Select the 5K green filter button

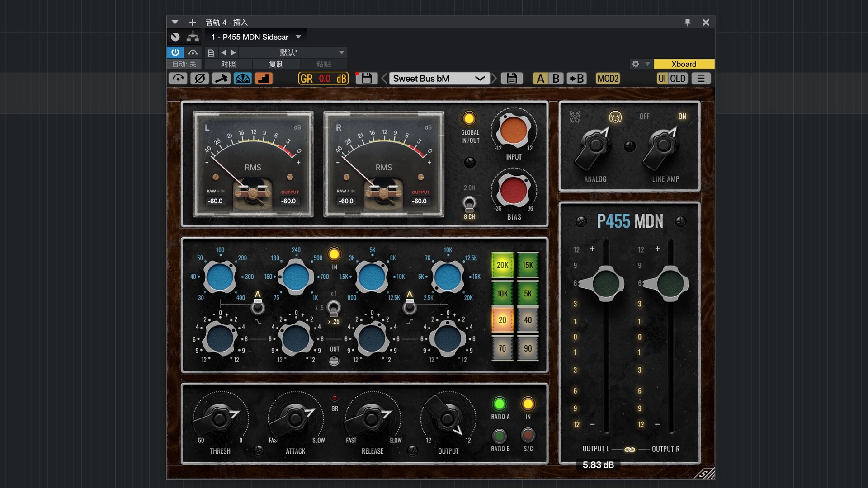point(528,293)
